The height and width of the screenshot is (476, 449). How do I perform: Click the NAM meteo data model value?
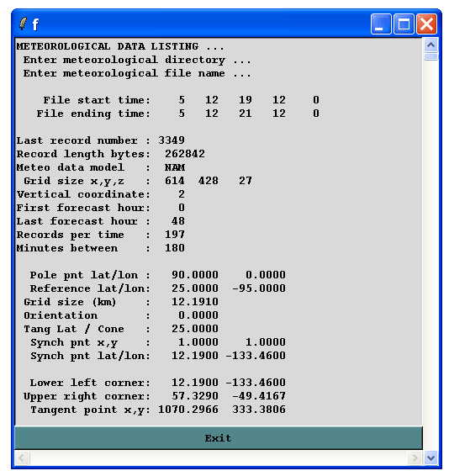175,167
